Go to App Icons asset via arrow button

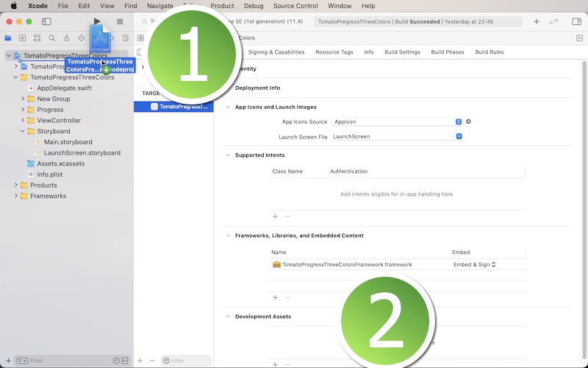point(468,121)
